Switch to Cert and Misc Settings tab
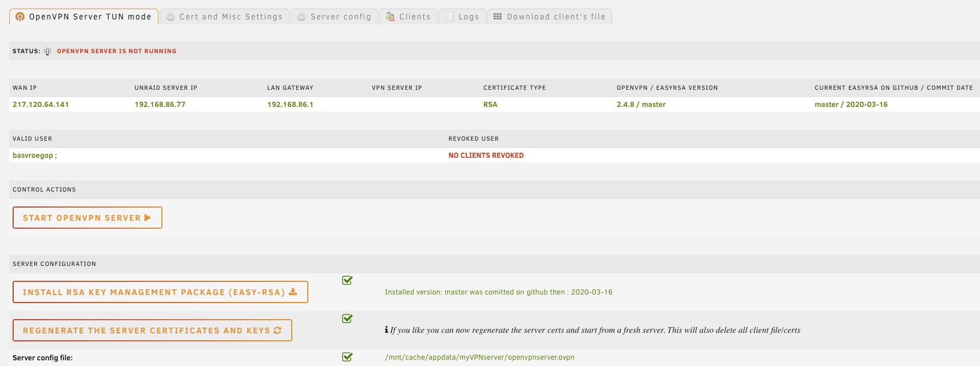Screen dimensions: 980x366 click(x=224, y=17)
